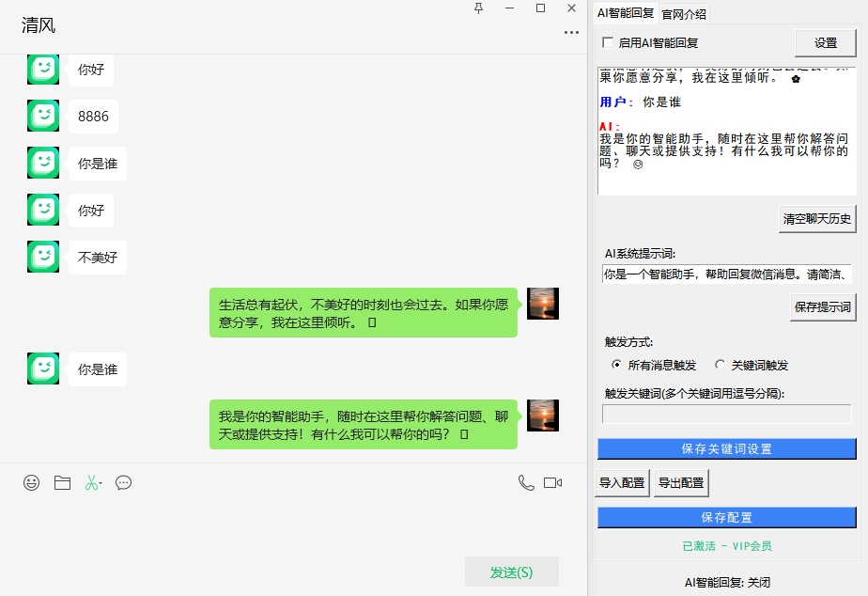Image resolution: width=868 pixels, height=596 pixels.
Task: Enable the 启用AI智能回复 checkbox
Action: point(606,42)
